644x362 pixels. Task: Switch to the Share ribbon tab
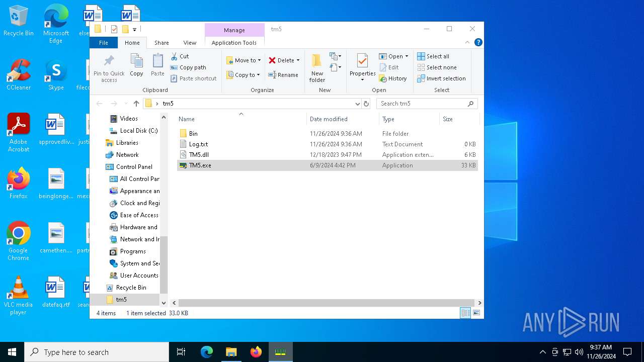[162, 43]
